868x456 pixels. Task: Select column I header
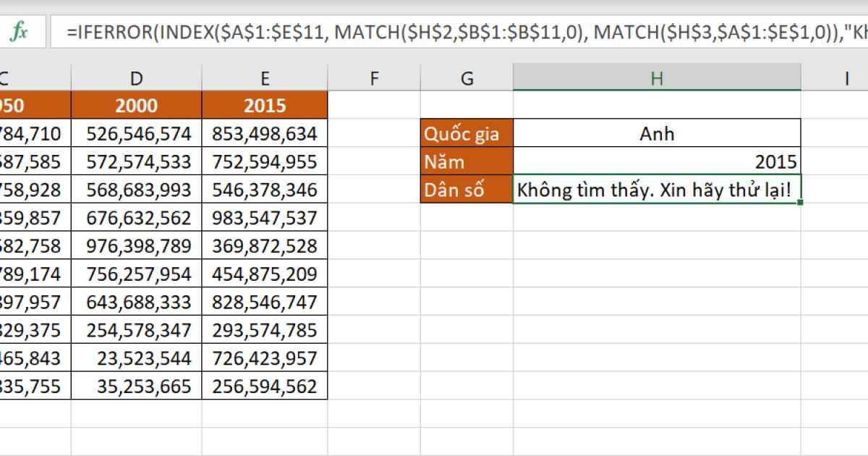click(846, 78)
